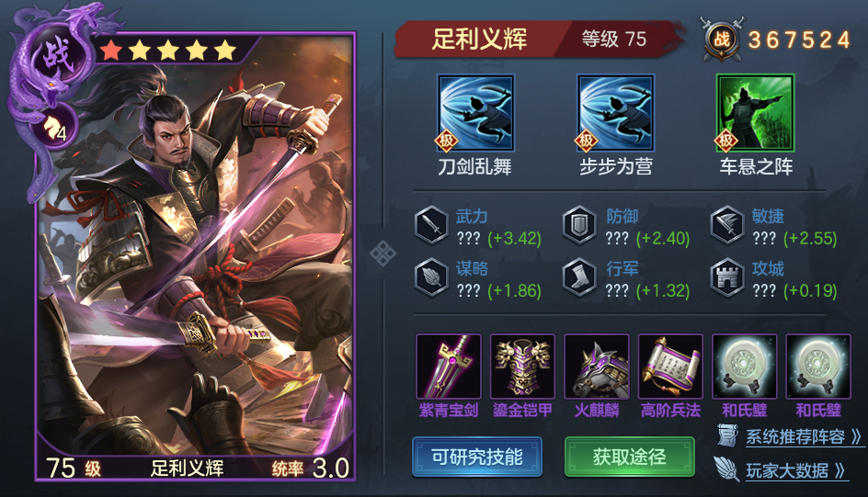868x497 pixels.
Task: Click the 谋略 feather stat icon
Action: tap(432, 277)
